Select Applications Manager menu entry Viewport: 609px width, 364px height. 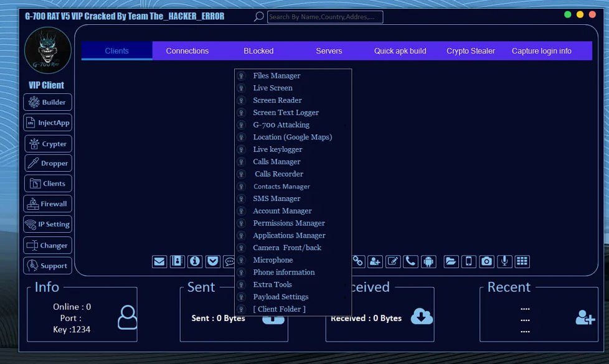[293, 236]
